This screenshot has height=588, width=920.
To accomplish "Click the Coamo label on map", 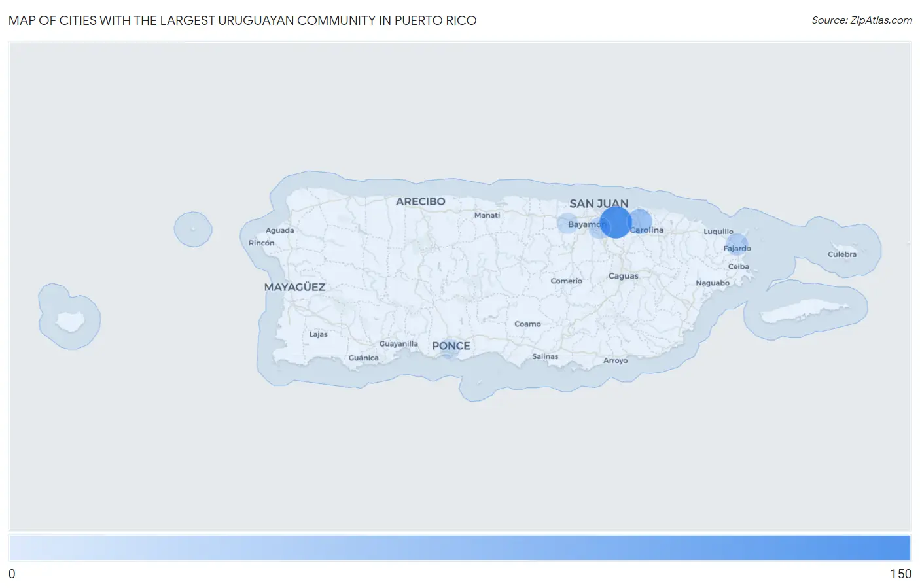I will [527, 324].
